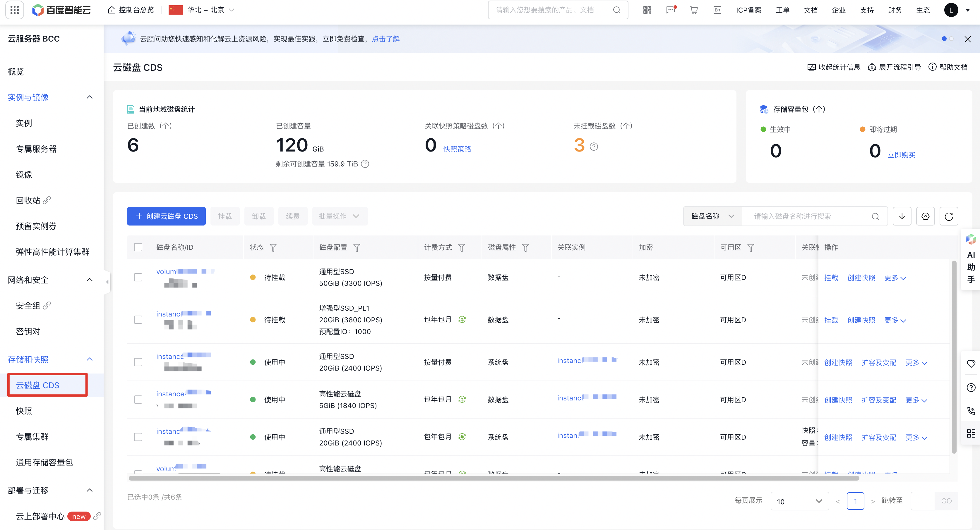980x530 pixels.
Task: Open the 工单 top menu
Action: [x=782, y=10]
